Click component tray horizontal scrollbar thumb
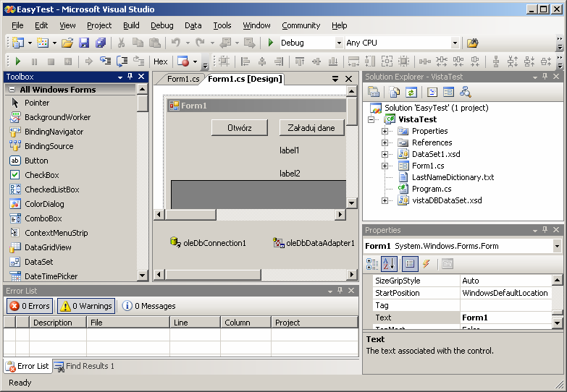This screenshot has height=392, width=567. click(213, 275)
